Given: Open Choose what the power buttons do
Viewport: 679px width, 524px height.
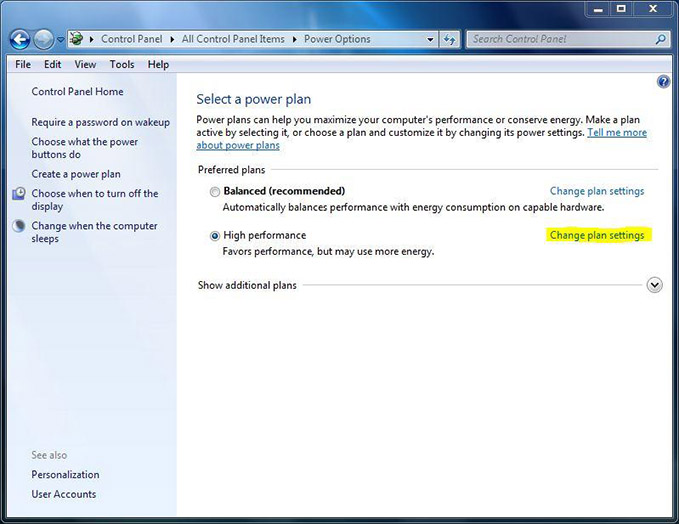Looking at the screenshot, I should 84,148.
